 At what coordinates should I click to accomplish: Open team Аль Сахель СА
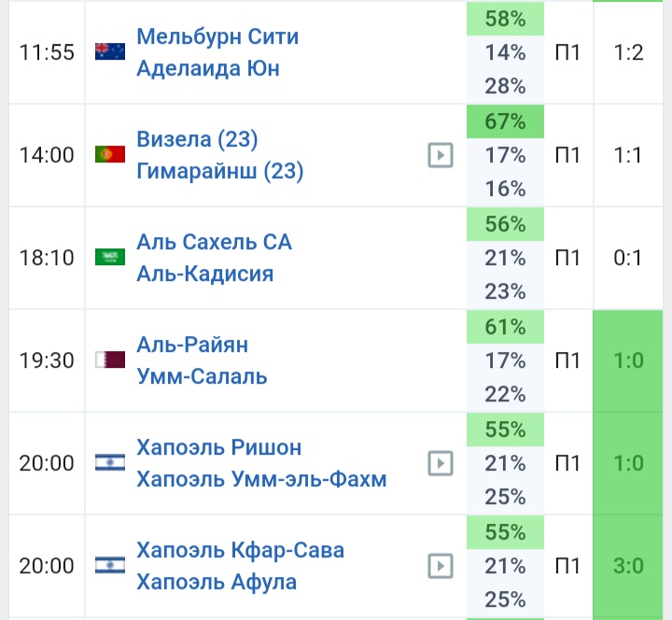[x=214, y=242]
